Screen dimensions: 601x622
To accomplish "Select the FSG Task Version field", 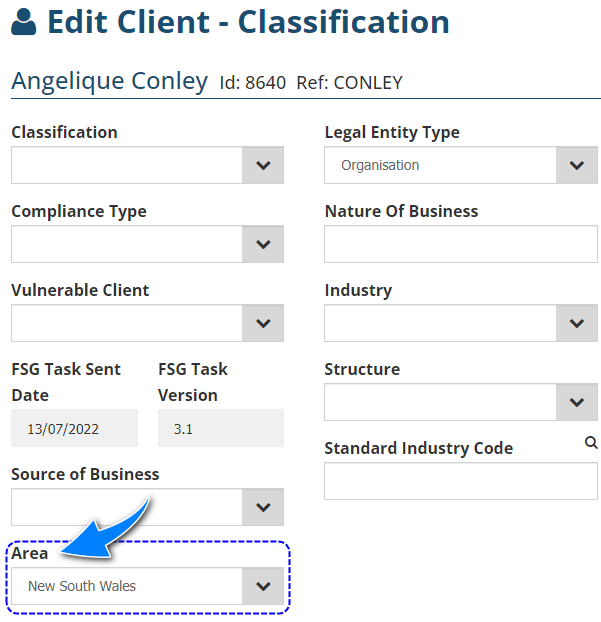I will click(220, 428).
